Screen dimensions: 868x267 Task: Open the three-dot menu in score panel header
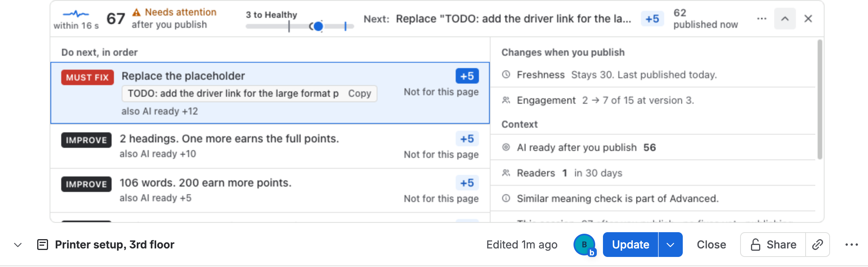point(761,19)
